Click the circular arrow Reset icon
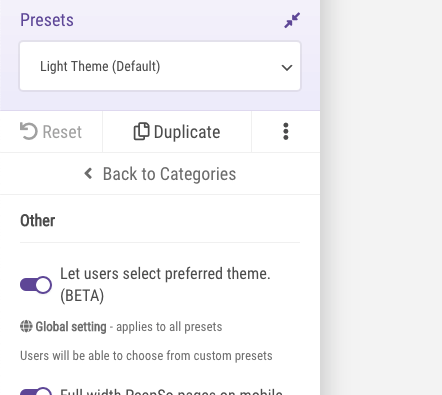The image size is (442, 395). 28,131
